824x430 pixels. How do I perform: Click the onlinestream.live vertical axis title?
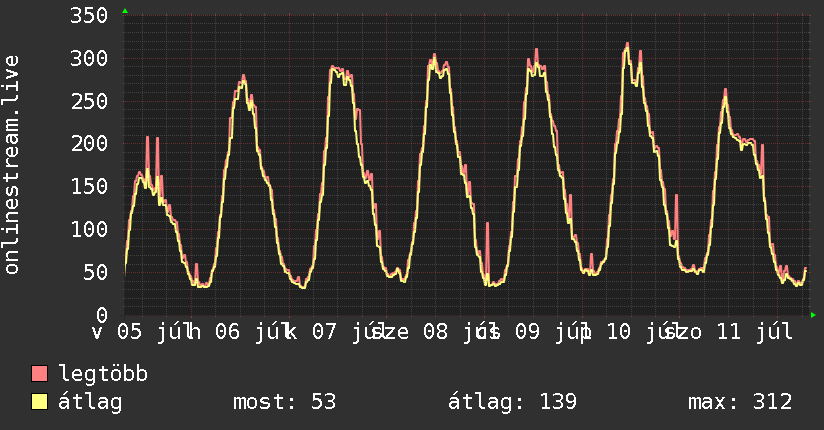click(x=11, y=165)
